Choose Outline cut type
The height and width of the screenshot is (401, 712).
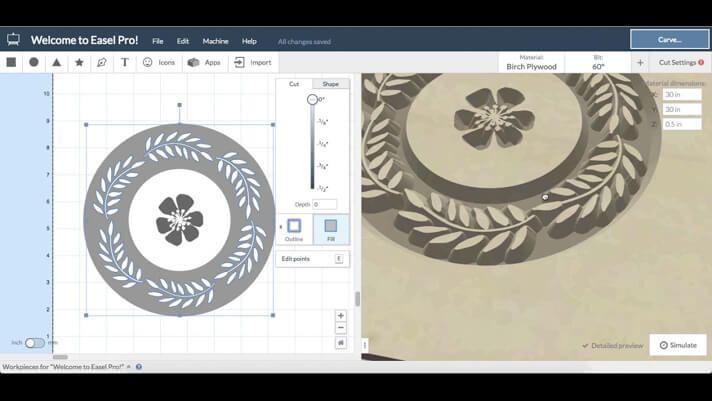click(x=294, y=230)
